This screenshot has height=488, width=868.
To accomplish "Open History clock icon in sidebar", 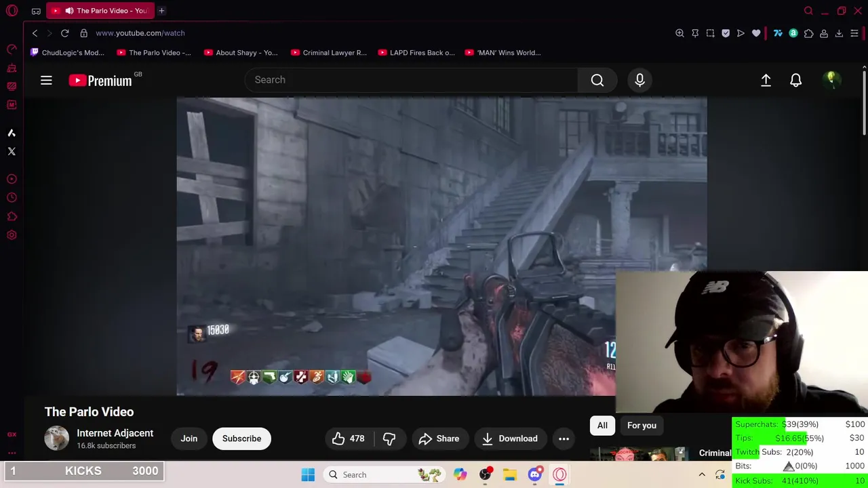I will [x=12, y=198].
